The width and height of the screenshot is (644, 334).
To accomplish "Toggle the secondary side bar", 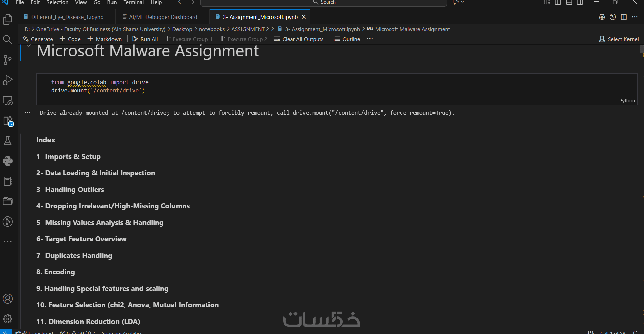I will (x=580, y=2).
